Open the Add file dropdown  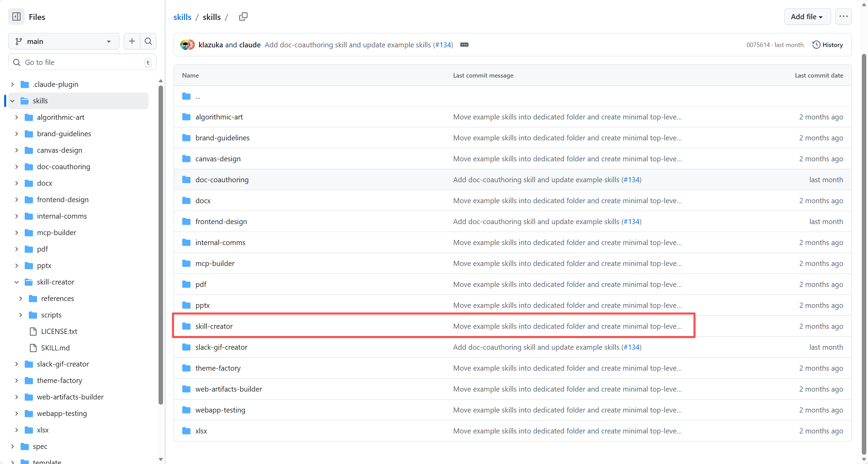(x=807, y=16)
